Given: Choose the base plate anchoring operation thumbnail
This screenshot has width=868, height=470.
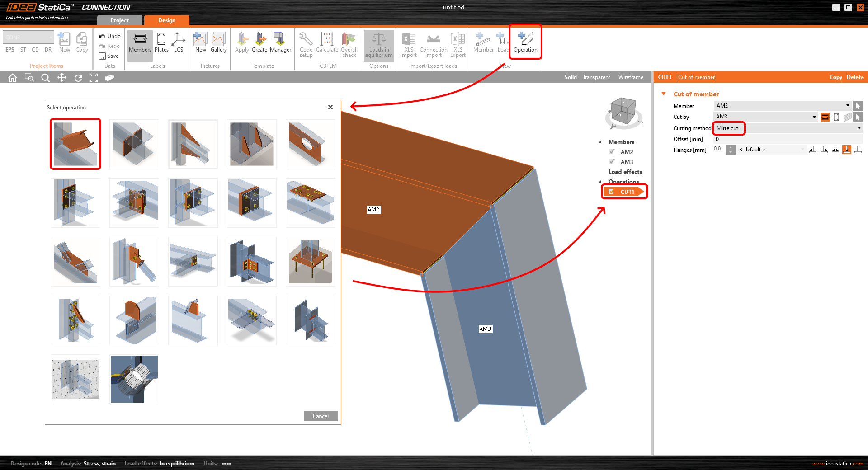Looking at the screenshot, I should (311, 262).
